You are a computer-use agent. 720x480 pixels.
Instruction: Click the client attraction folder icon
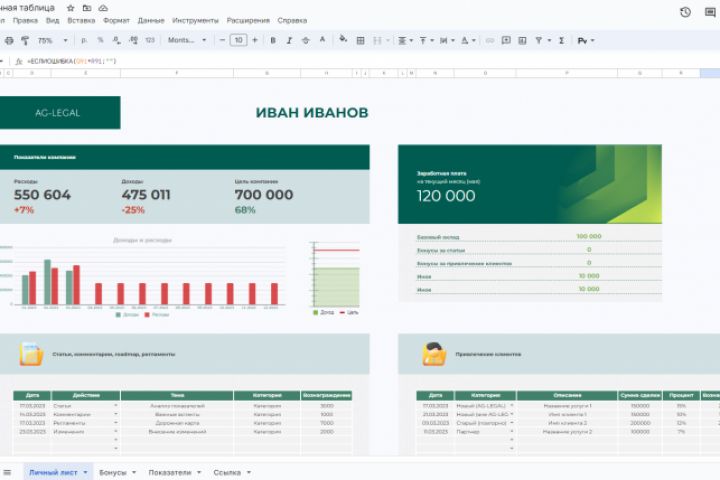(434, 354)
